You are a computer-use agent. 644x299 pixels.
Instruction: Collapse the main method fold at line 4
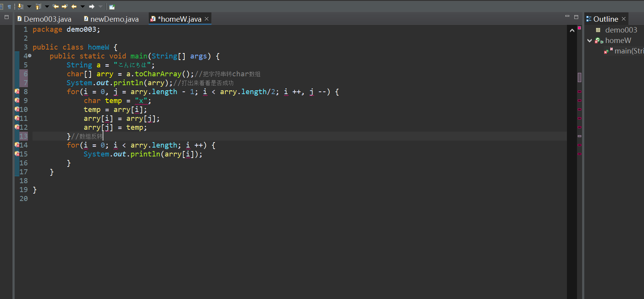30,56
